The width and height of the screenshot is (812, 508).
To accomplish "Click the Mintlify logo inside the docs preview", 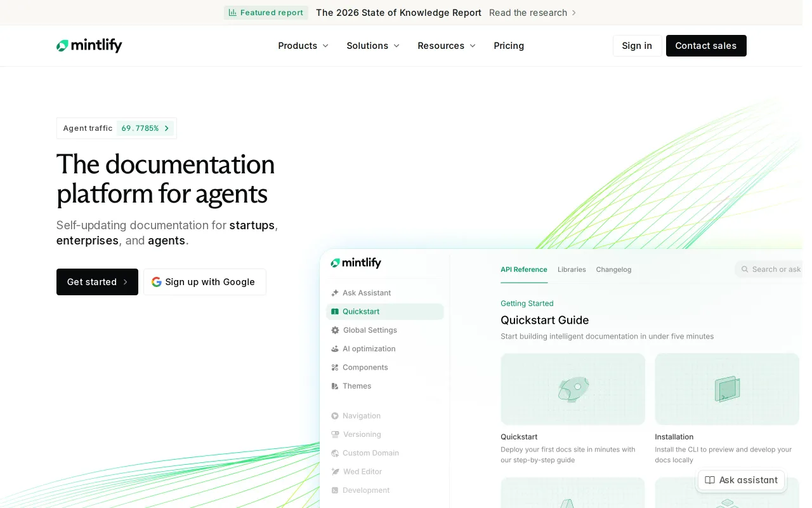I will (356, 263).
